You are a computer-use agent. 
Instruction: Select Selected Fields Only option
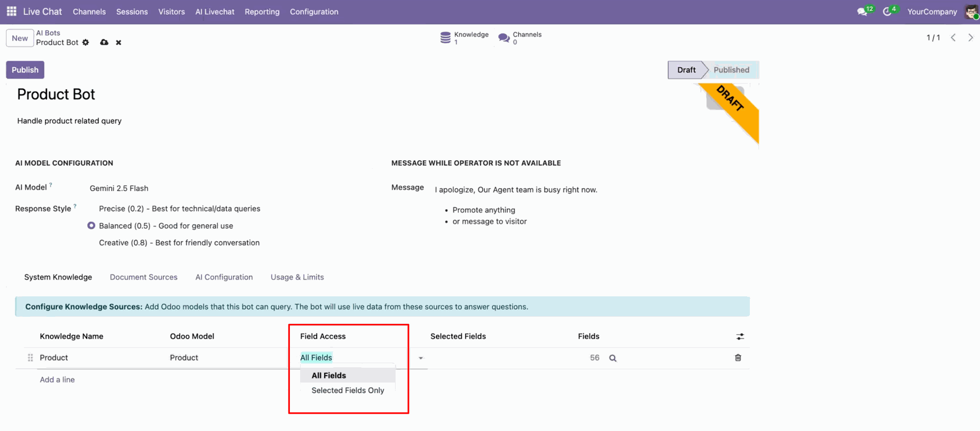tap(348, 390)
